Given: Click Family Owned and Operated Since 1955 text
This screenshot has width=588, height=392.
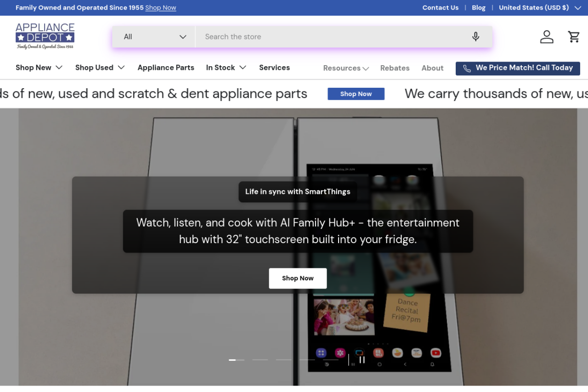Looking at the screenshot, I should tap(79, 8).
